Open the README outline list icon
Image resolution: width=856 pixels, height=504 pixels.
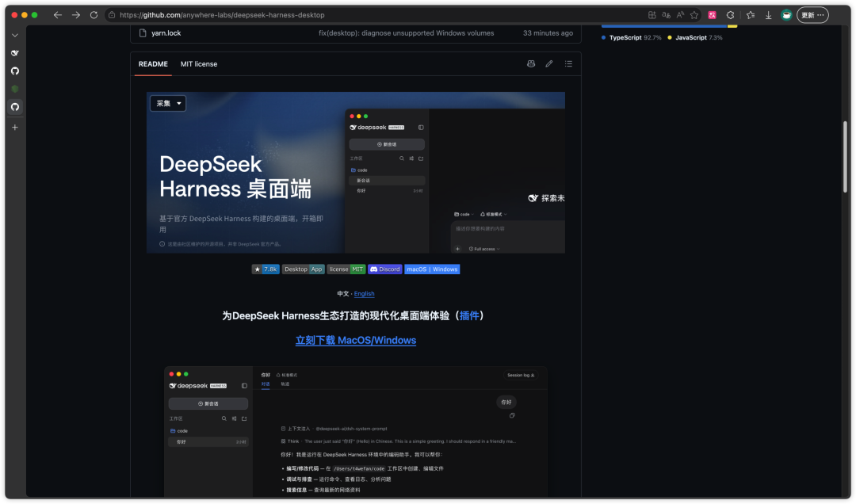568,64
